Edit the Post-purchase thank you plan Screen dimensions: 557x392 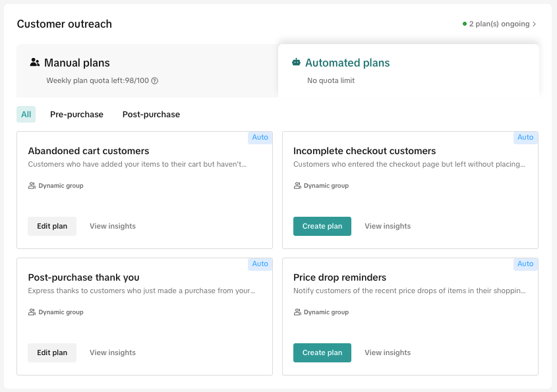52,352
